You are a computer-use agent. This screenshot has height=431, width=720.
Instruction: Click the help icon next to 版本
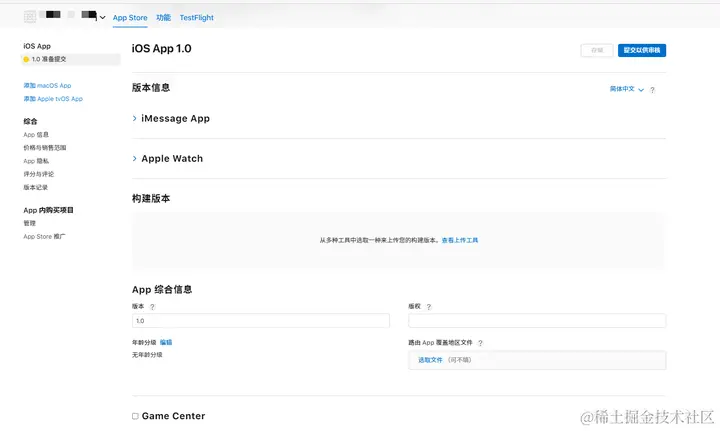152,307
